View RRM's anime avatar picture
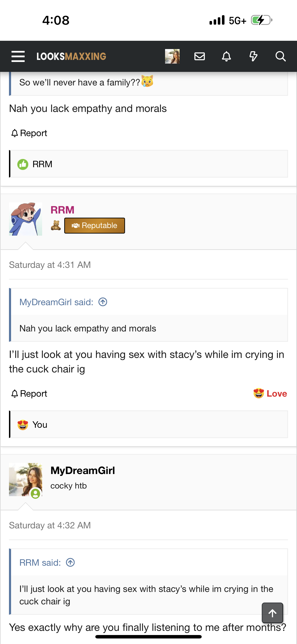Viewport: 297px width, 644px height. point(26,219)
